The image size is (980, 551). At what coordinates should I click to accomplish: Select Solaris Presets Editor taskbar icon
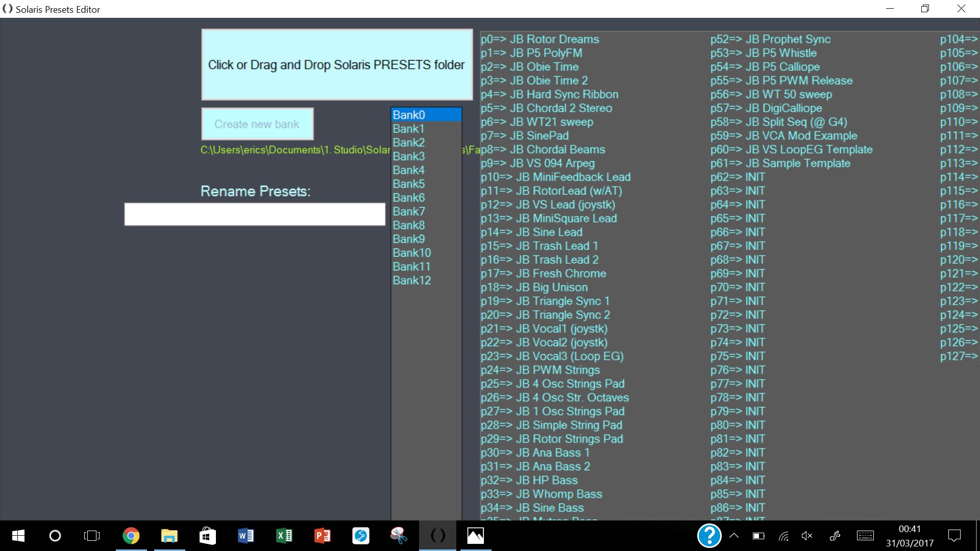[x=437, y=536]
